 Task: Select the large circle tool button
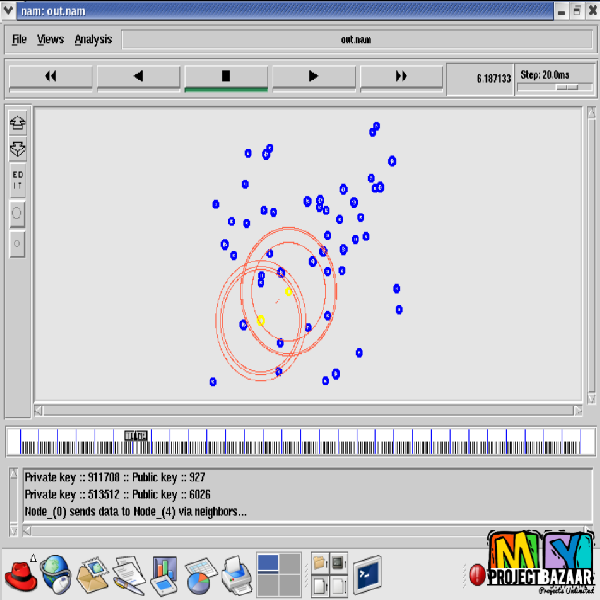point(17,213)
